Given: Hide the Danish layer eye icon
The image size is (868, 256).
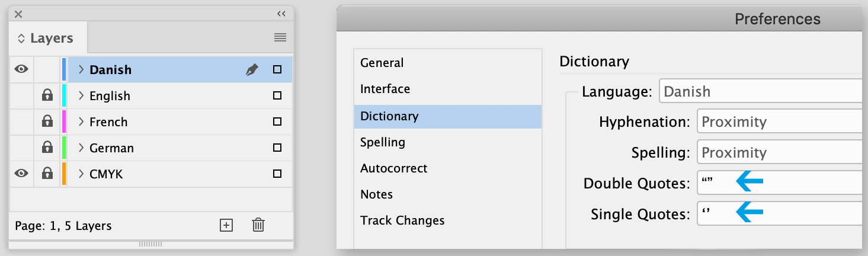Looking at the screenshot, I should point(21,70).
